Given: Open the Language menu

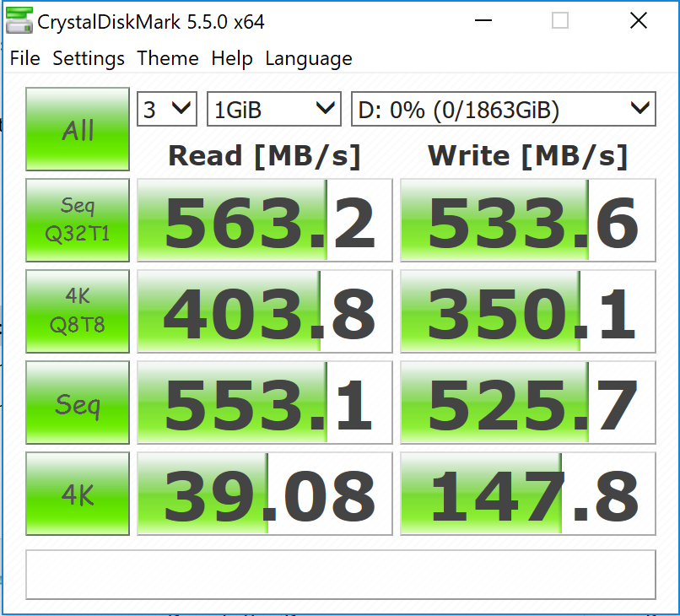Looking at the screenshot, I should [x=308, y=58].
